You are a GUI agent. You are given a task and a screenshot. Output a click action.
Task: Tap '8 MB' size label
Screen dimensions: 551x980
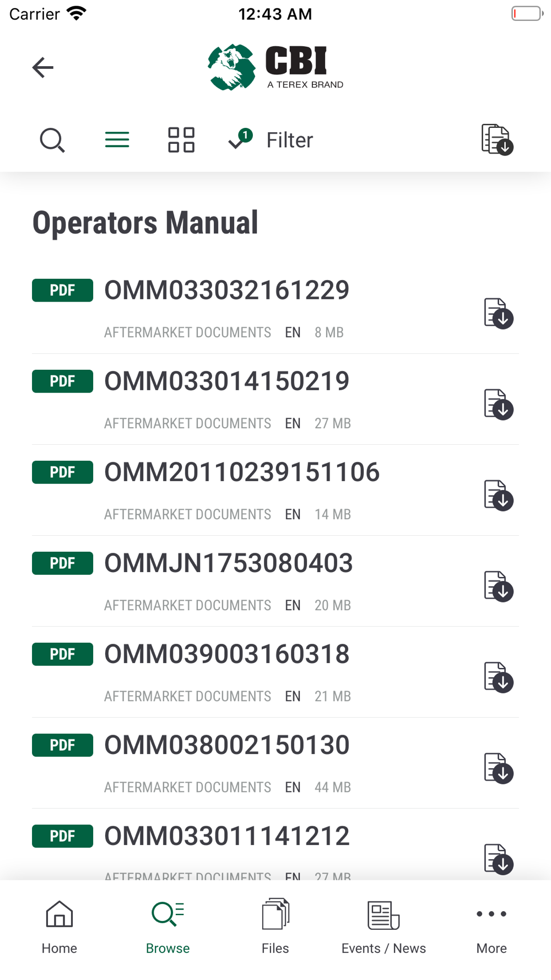pos(329,332)
